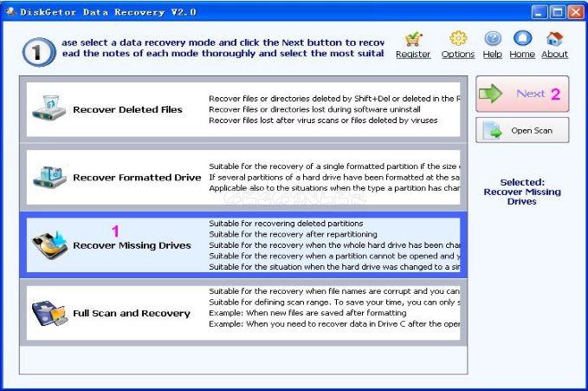588x391 pixels.
Task: Open Options via the gear icon
Action: coord(458,39)
